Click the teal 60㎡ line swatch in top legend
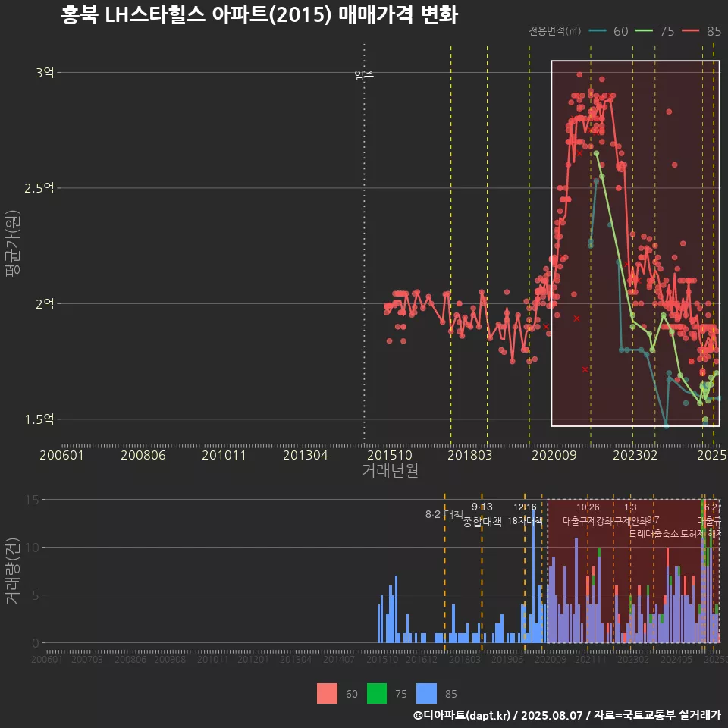Image resolution: width=728 pixels, height=728 pixels. [x=598, y=30]
